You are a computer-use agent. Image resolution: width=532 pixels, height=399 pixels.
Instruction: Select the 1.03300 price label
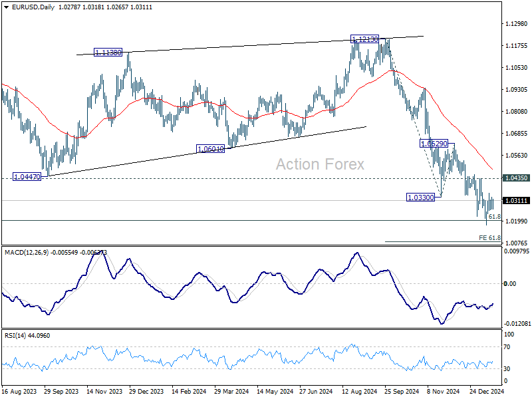click(x=420, y=197)
